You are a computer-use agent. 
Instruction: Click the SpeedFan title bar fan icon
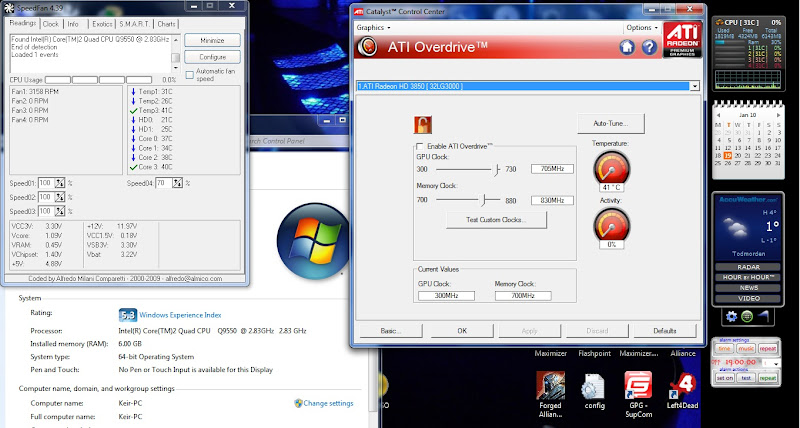pos(9,8)
